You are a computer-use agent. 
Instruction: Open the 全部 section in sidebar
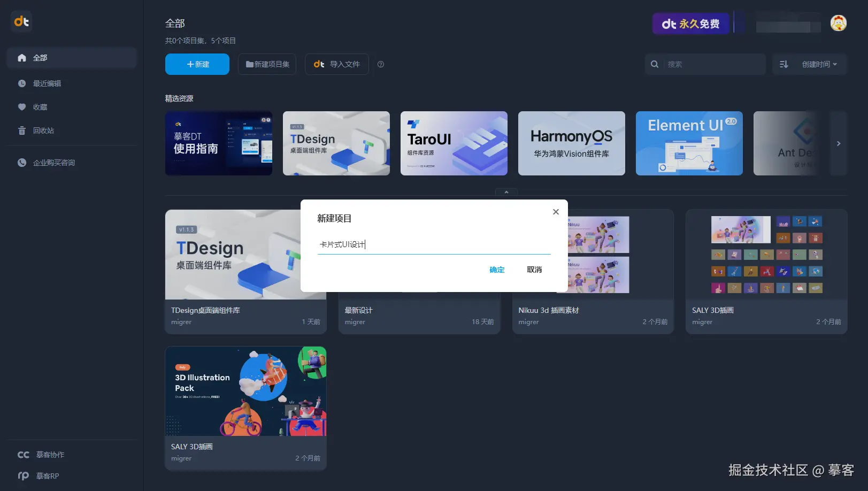click(x=72, y=58)
